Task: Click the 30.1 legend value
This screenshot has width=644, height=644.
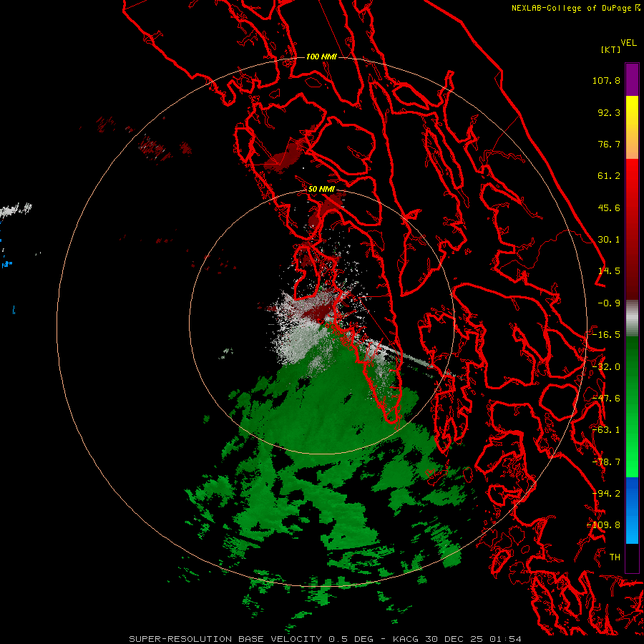Action: 609,240
